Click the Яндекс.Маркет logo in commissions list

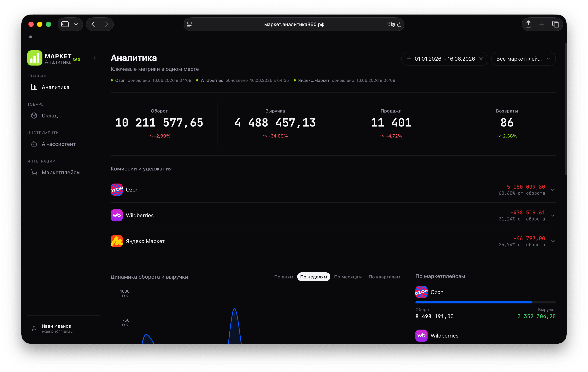[117, 241]
